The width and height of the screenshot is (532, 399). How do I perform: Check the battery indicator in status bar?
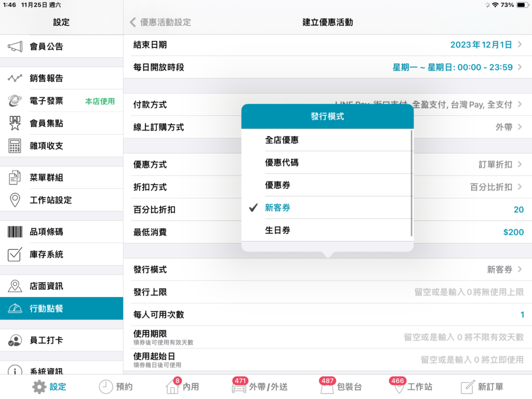[522, 5]
